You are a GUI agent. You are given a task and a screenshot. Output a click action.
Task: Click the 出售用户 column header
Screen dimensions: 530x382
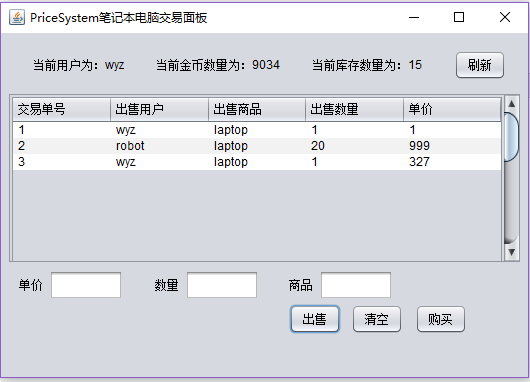[159, 110]
